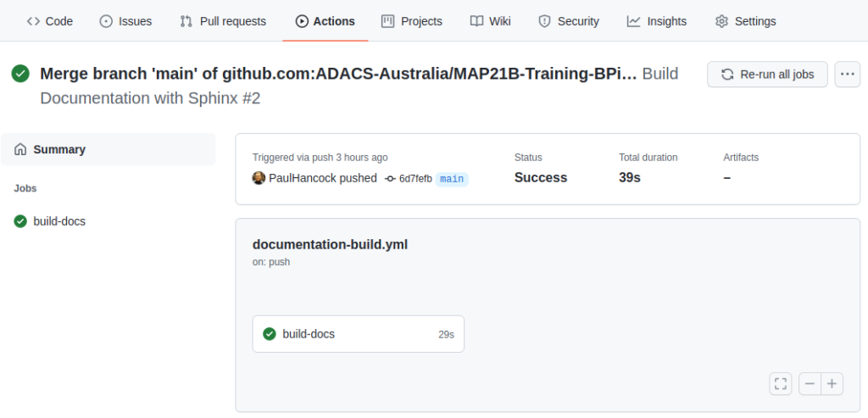
Task: Open the three-dot run options menu
Action: [x=847, y=74]
